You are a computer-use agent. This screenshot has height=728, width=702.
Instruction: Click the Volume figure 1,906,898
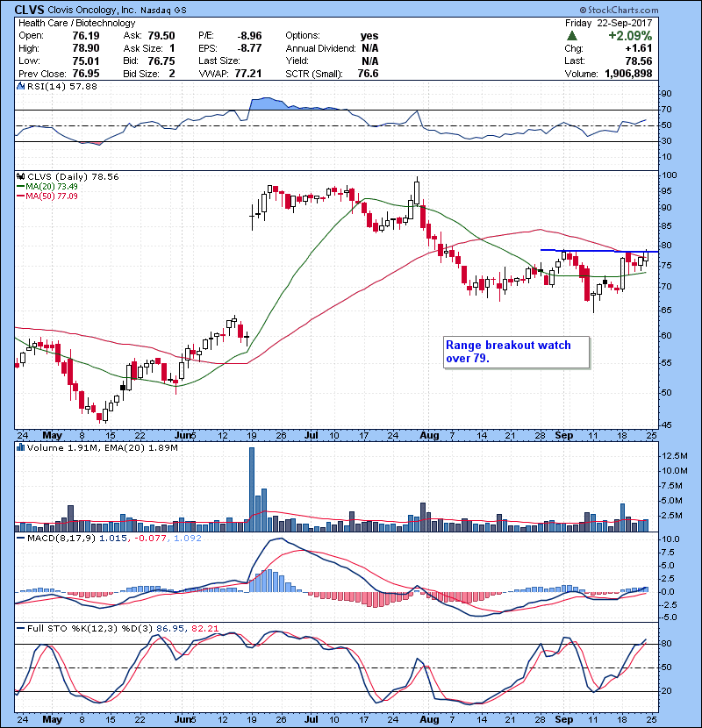point(628,74)
